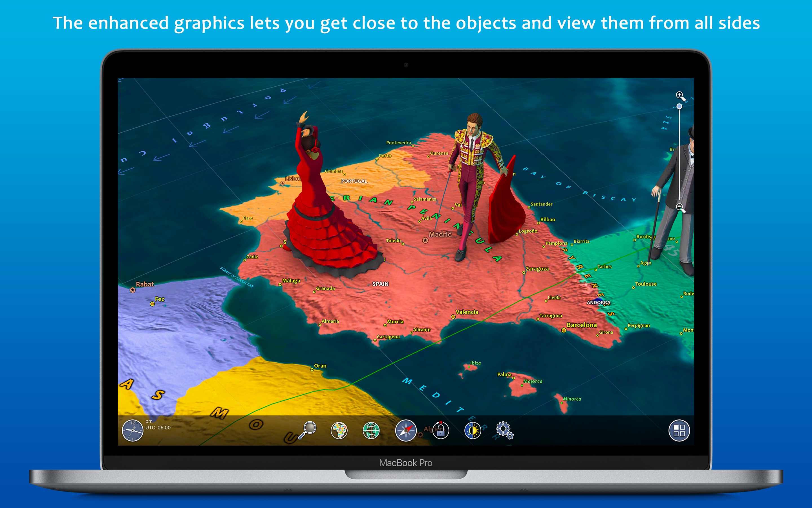Click the Madrid capital label
Screen dimensions: 812x508
(x=440, y=234)
